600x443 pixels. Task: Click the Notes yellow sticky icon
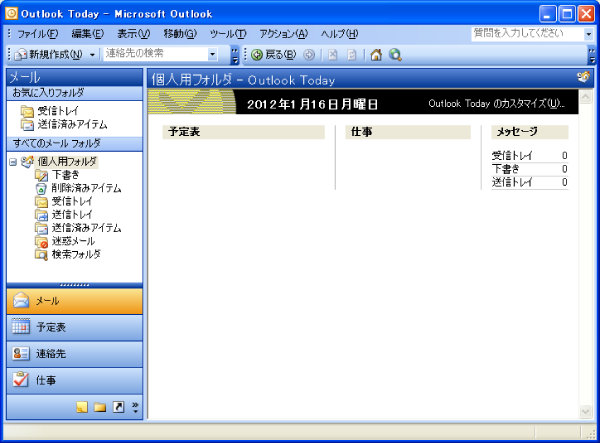pos(82,407)
